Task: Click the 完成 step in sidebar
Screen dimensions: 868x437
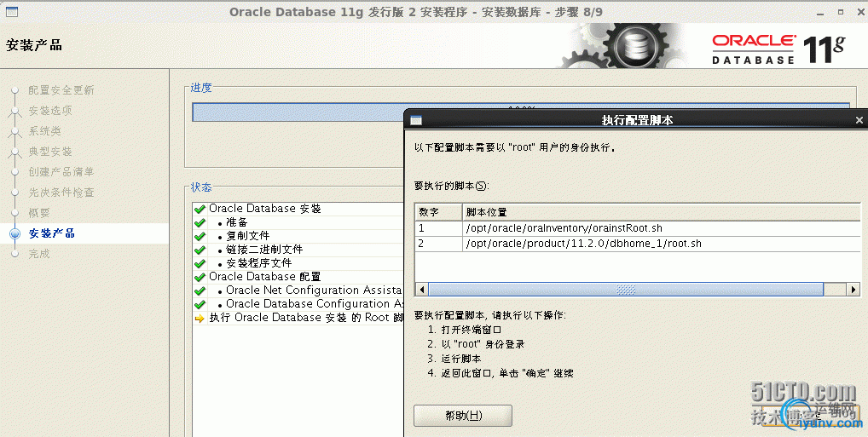Action: pyautogui.click(x=39, y=254)
